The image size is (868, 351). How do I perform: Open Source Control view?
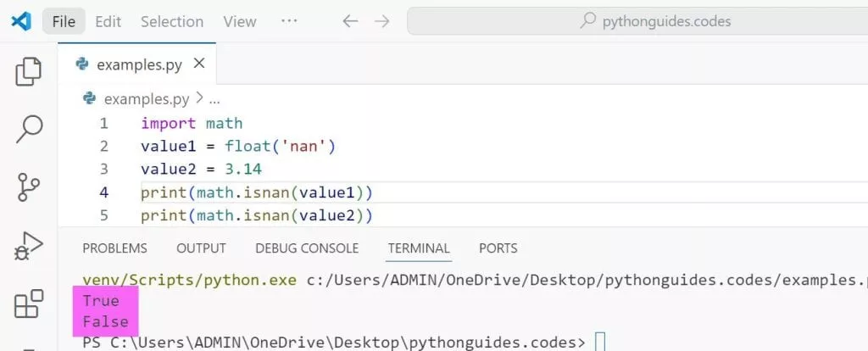click(29, 187)
